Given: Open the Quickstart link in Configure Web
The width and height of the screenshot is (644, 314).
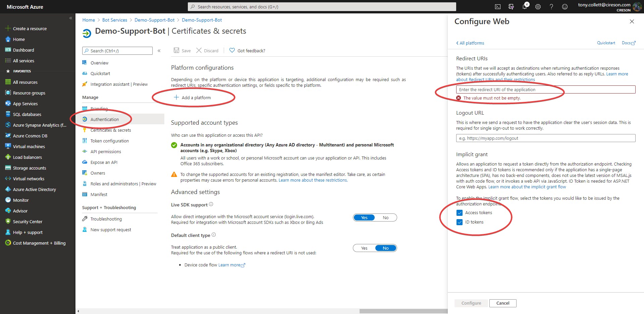Looking at the screenshot, I should point(606,43).
